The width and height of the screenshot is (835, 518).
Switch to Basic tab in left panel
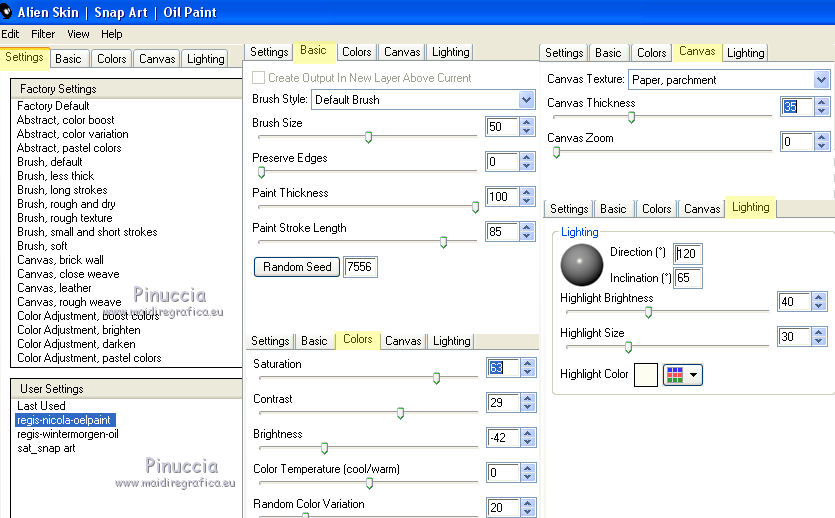pos(68,59)
